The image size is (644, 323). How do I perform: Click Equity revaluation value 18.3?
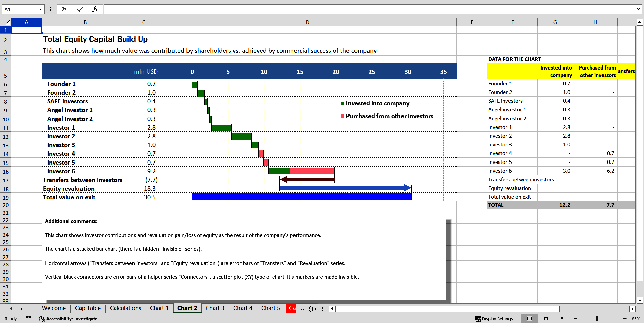coord(150,189)
